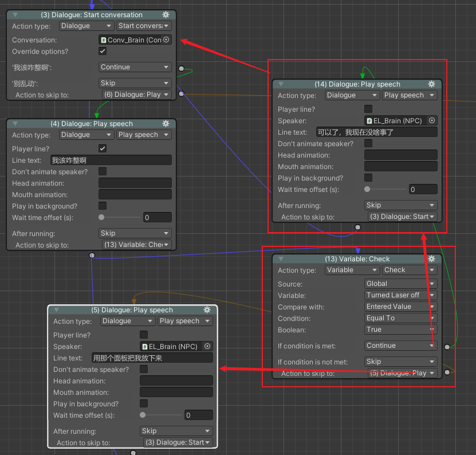The height and width of the screenshot is (455, 476).
Task: Open After running dropdown in node (4)
Action: pyautogui.click(x=135, y=233)
